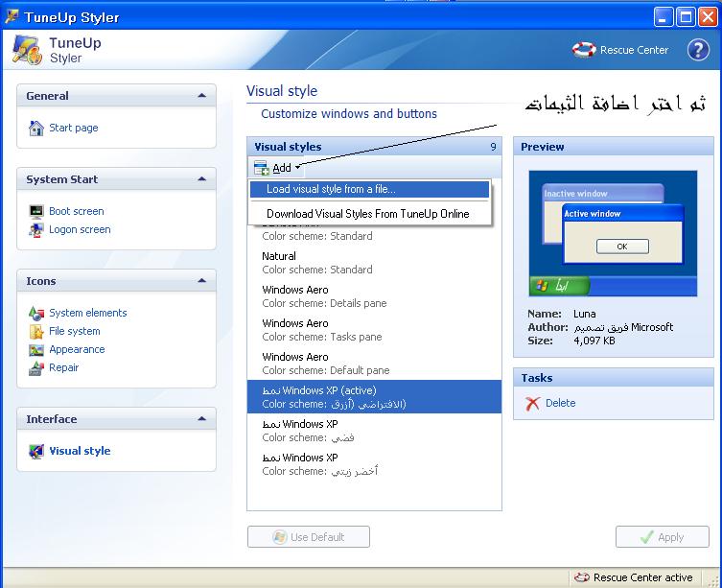Close the TuneUp Styler window
The height and width of the screenshot is (588, 722).
(708, 17)
